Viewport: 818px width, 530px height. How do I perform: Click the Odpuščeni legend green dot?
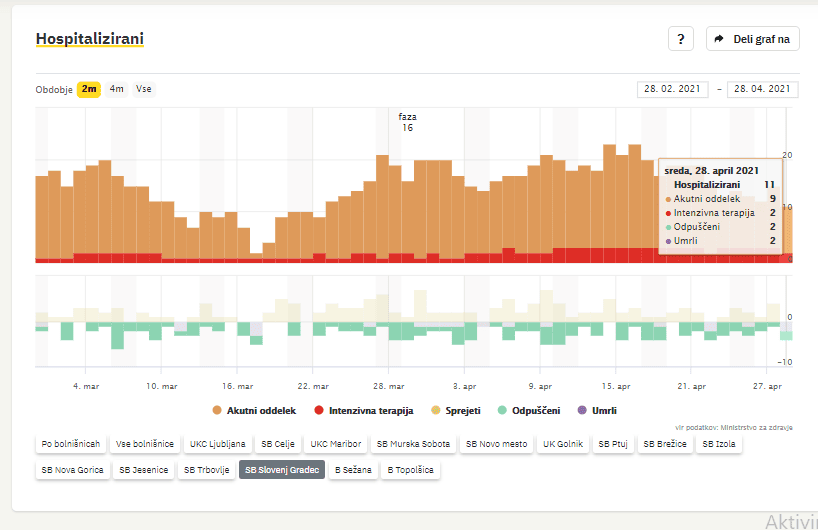click(x=502, y=410)
